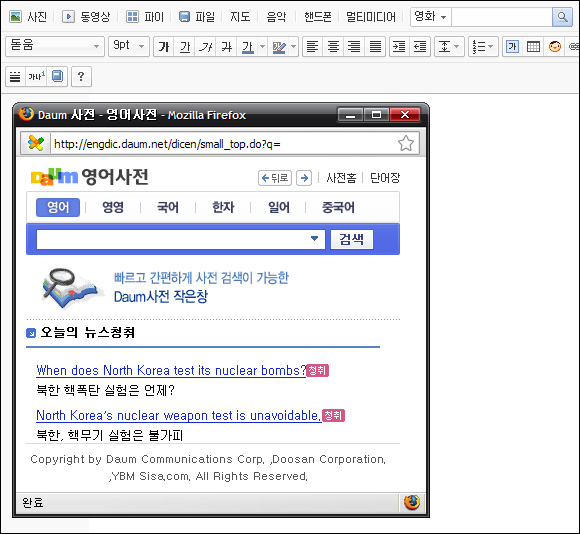580x534 pixels.
Task: Attach a file with the 파일 button
Action: tap(196, 17)
